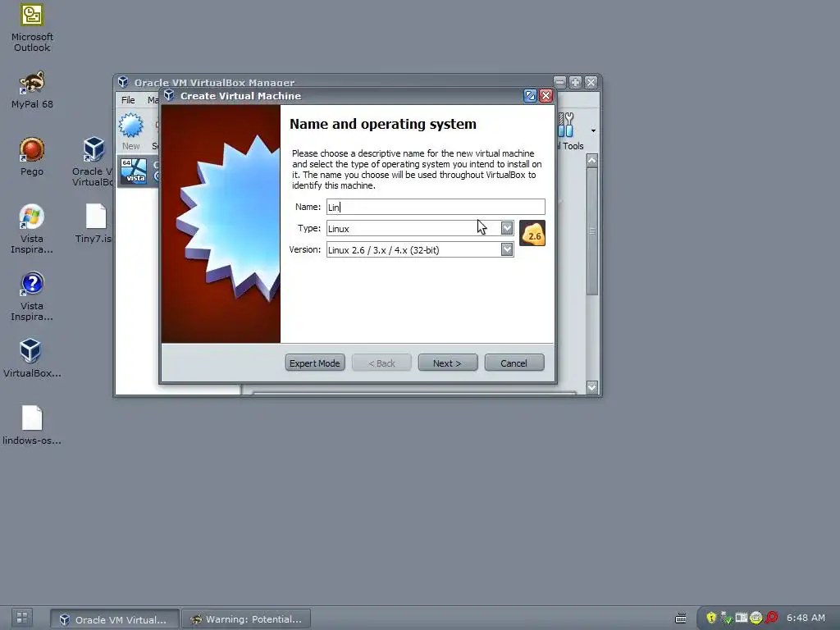Open Microsoft Outlook desktop icon
The image size is (840, 630).
point(32,16)
